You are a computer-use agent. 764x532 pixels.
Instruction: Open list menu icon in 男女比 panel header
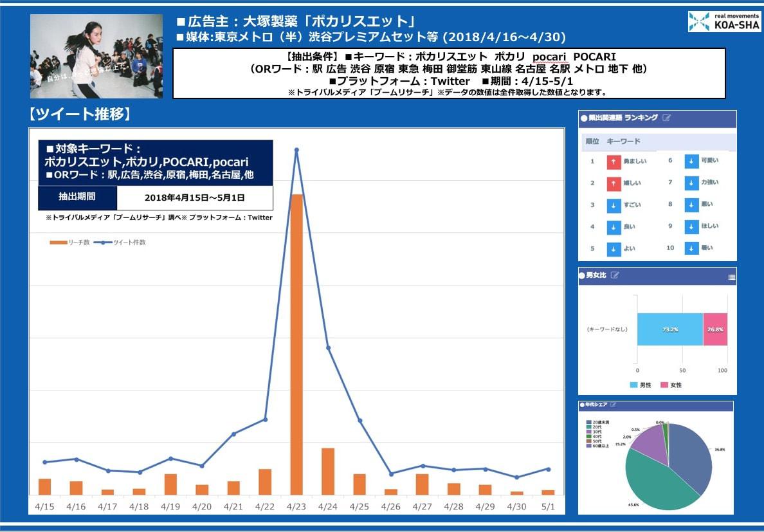(731, 277)
